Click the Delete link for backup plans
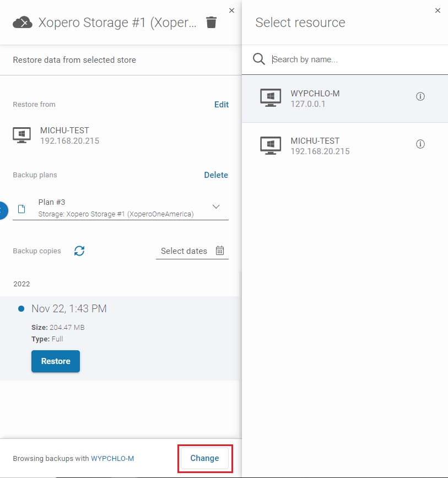 [216, 175]
